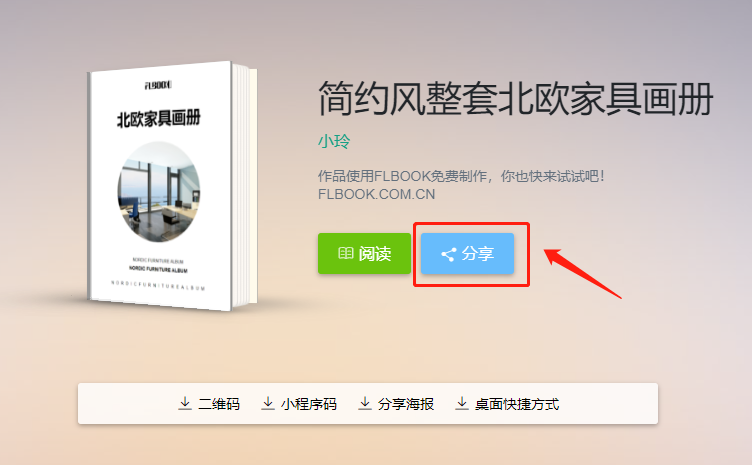
Task: Click the open-book icon on 阅读 button
Action: [x=345, y=254]
